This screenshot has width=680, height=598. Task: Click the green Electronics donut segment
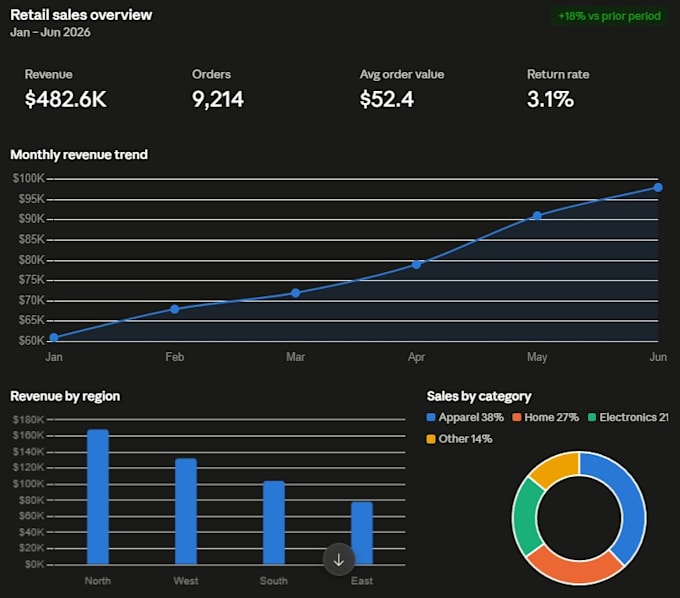(x=525, y=516)
